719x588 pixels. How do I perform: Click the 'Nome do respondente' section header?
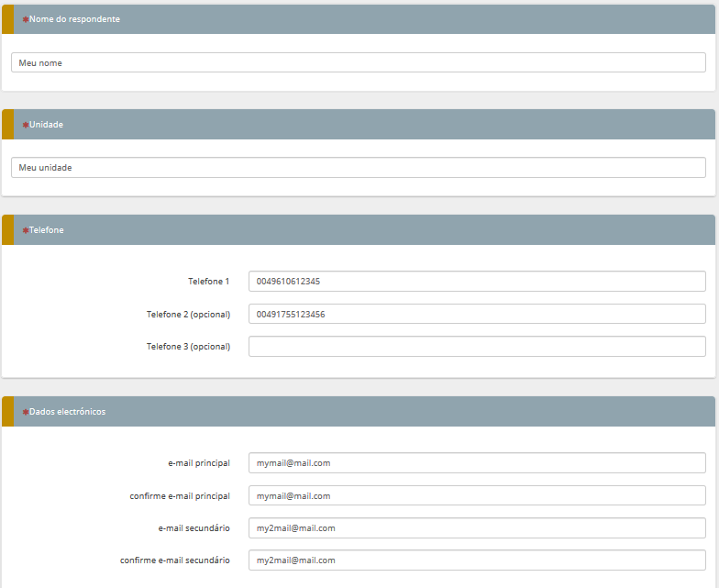point(74,19)
